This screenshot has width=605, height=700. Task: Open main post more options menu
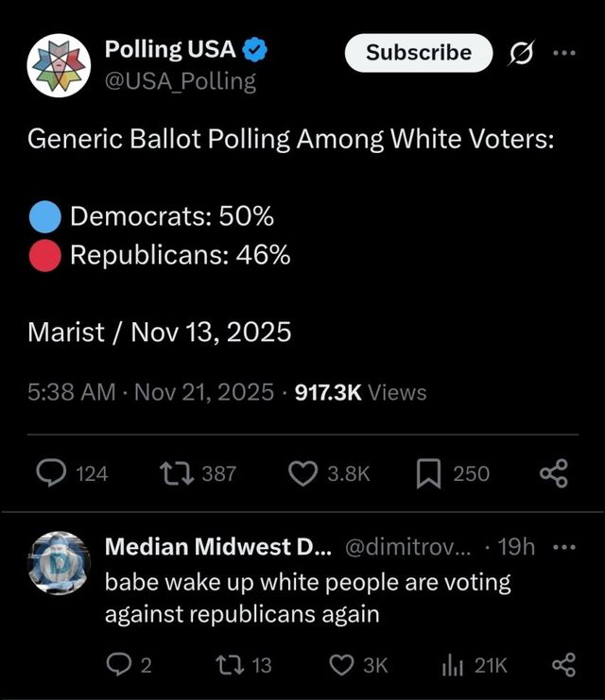coord(564,53)
